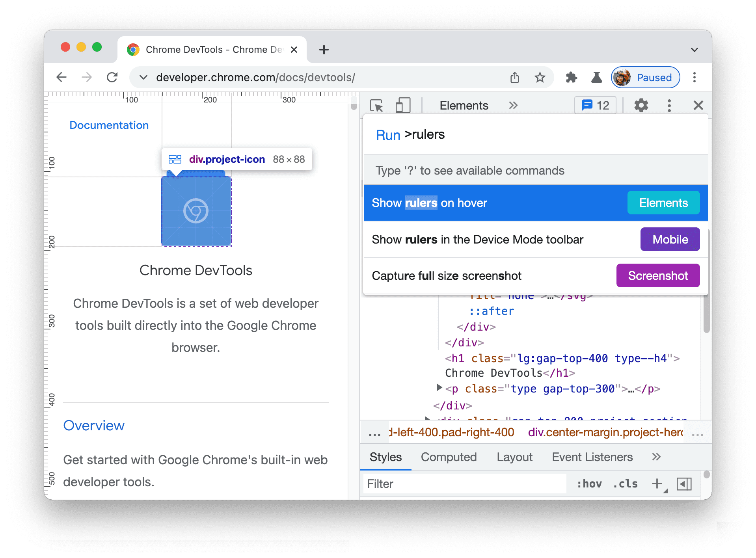The width and height of the screenshot is (756, 558).
Task: Click the share icon in address bar
Action: tap(514, 77)
